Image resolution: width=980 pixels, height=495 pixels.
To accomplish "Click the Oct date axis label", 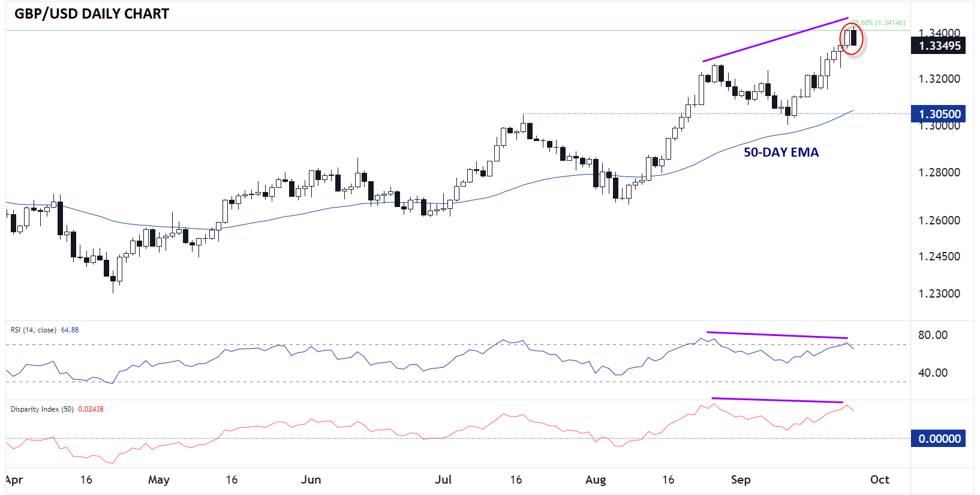I will click(x=880, y=479).
